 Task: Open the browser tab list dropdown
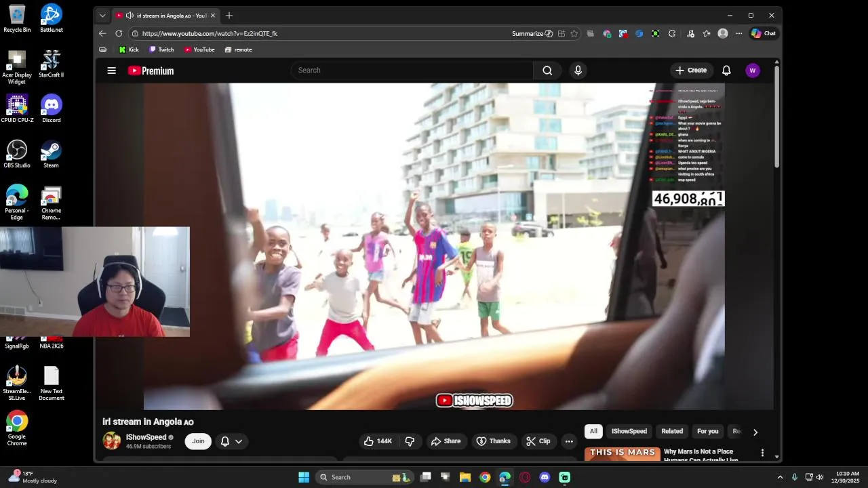tap(102, 16)
